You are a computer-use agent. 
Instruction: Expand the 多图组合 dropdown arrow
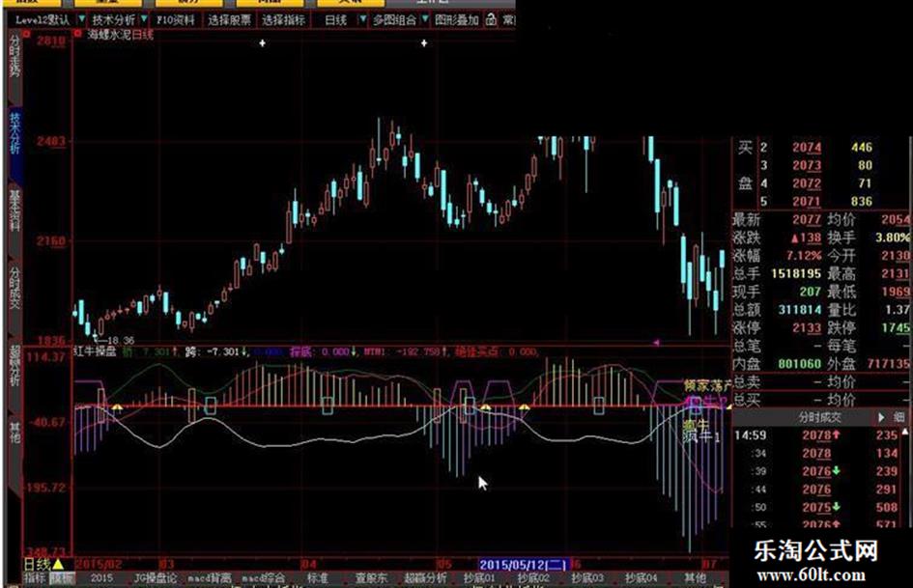[424, 19]
